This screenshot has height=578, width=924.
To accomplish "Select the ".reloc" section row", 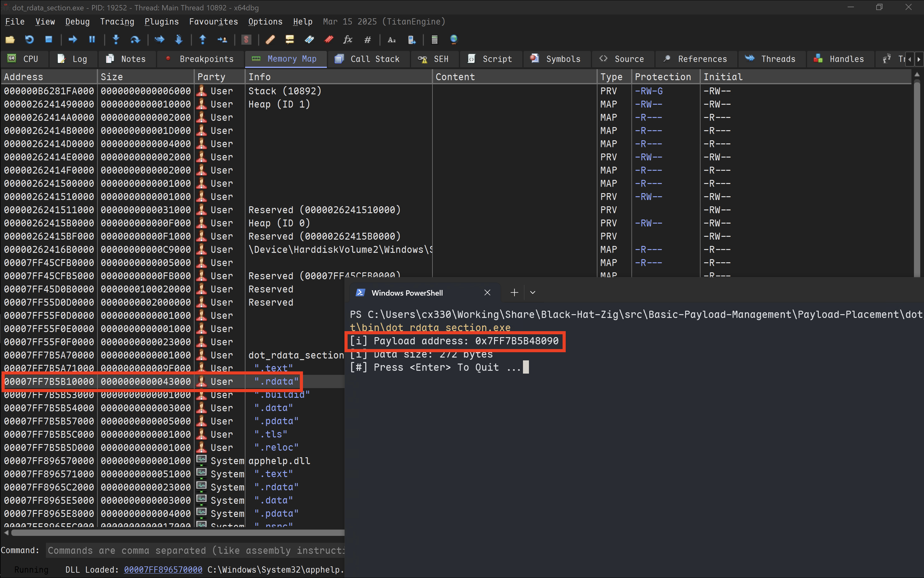I will point(173,447).
